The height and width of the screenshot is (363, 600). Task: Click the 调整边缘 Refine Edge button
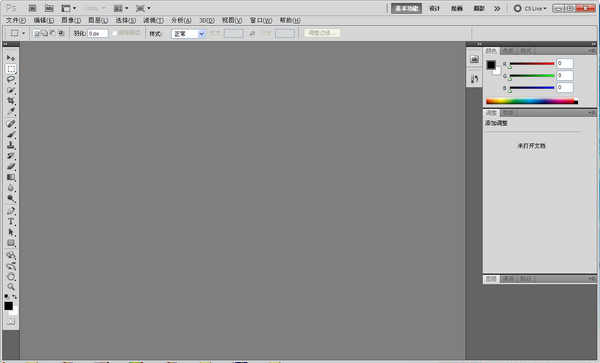tap(322, 33)
